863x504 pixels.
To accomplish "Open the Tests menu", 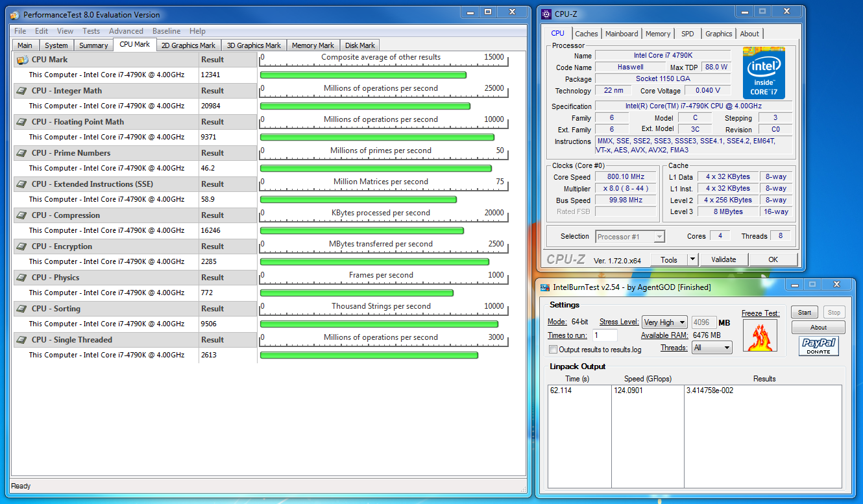I will 91,31.
